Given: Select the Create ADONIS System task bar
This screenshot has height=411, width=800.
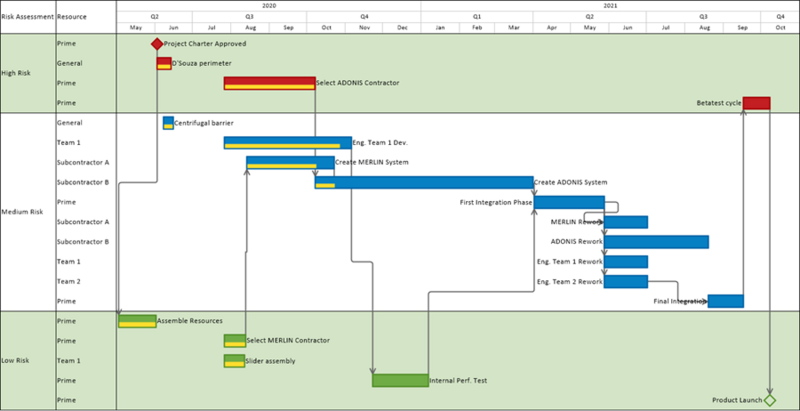Looking at the screenshot, I should pyautogui.click(x=424, y=183).
